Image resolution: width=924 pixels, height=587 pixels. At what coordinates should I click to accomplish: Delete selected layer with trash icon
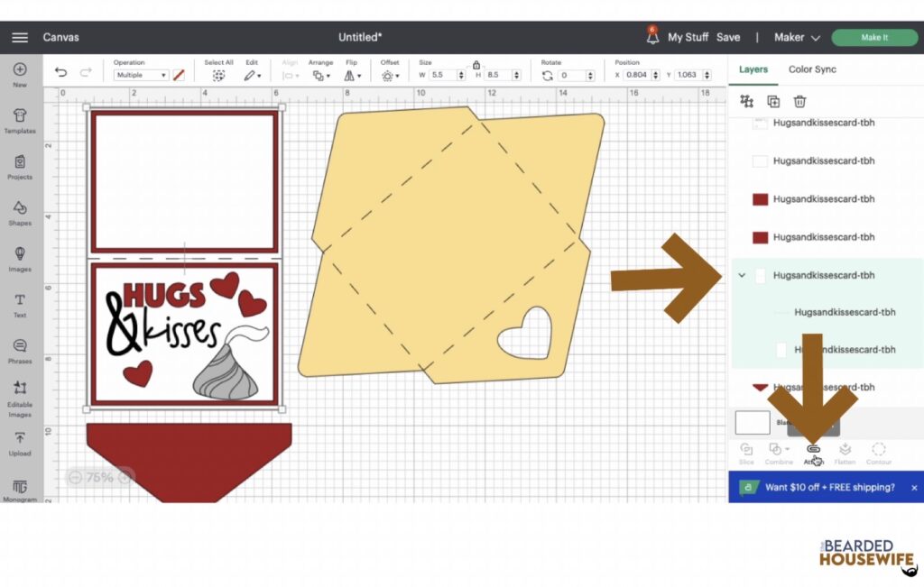click(x=799, y=102)
